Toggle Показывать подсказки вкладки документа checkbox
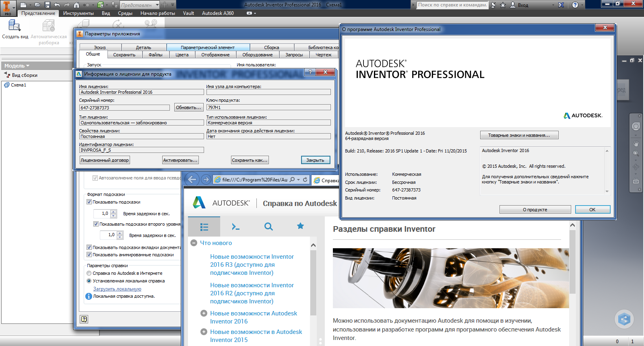The height and width of the screenshot is (346, 644). pyautogui.click(x=89, y=247)
